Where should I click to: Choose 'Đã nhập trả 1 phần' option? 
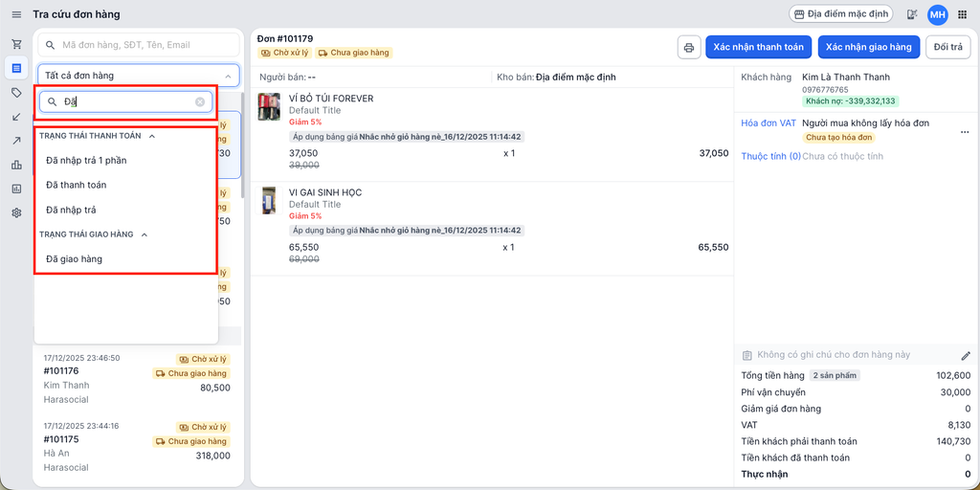tap(86, 160)
